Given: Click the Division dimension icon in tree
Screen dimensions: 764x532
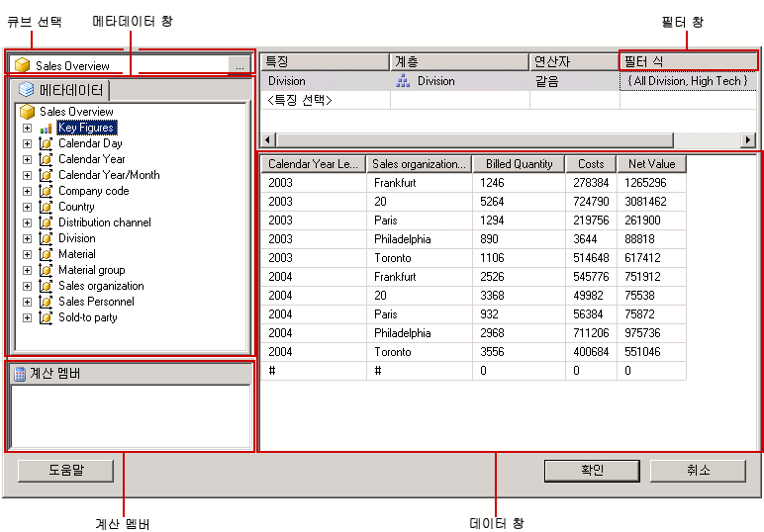Looking at the screenshot, I should [46, 238].
